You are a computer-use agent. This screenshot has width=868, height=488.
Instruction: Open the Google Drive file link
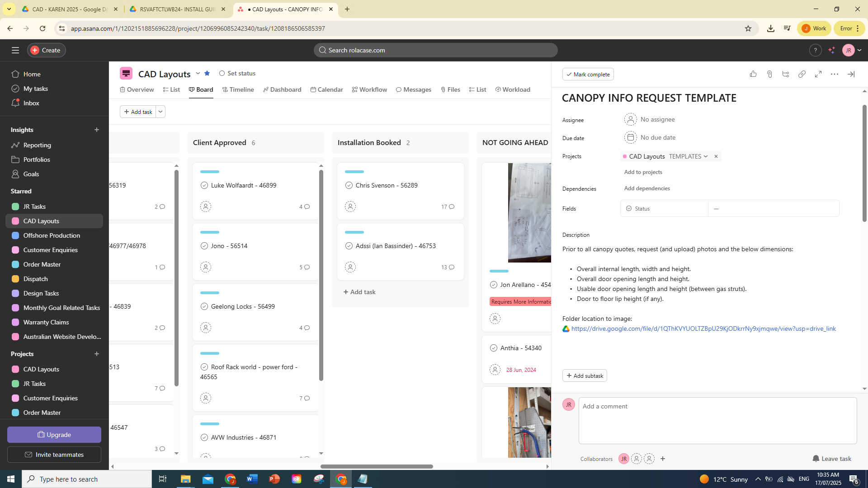[x=703, y=328]
